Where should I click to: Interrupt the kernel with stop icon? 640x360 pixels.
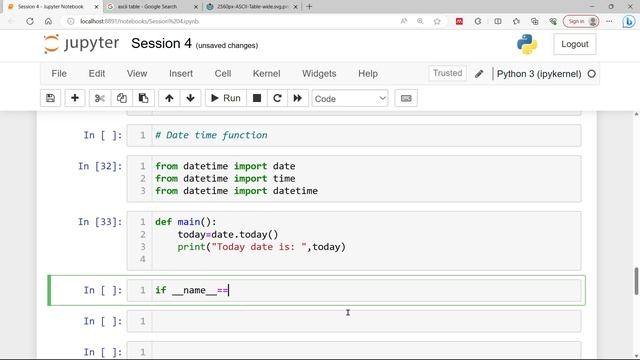(257, 98)
